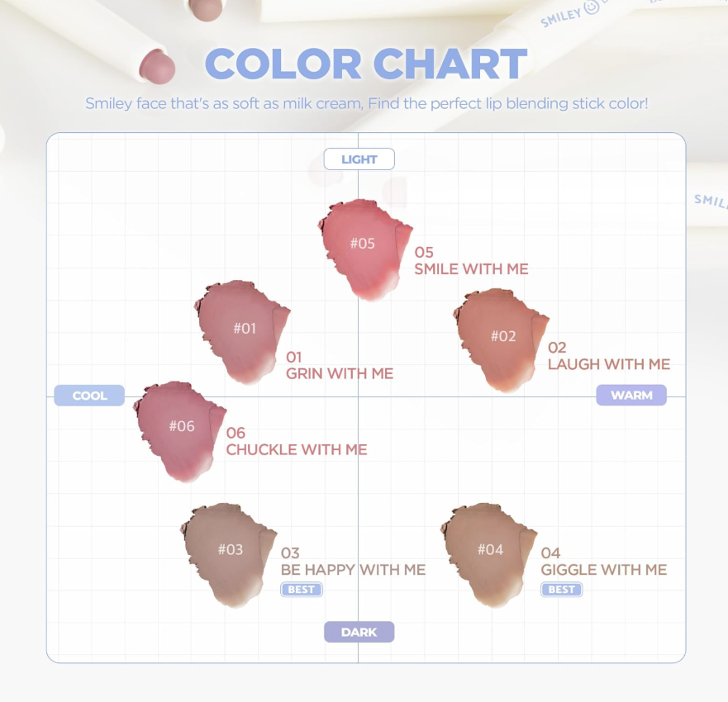The width and height of the screenshot is (728, 702).
Task: Click the DARK axis label
Action: (359, 632)
